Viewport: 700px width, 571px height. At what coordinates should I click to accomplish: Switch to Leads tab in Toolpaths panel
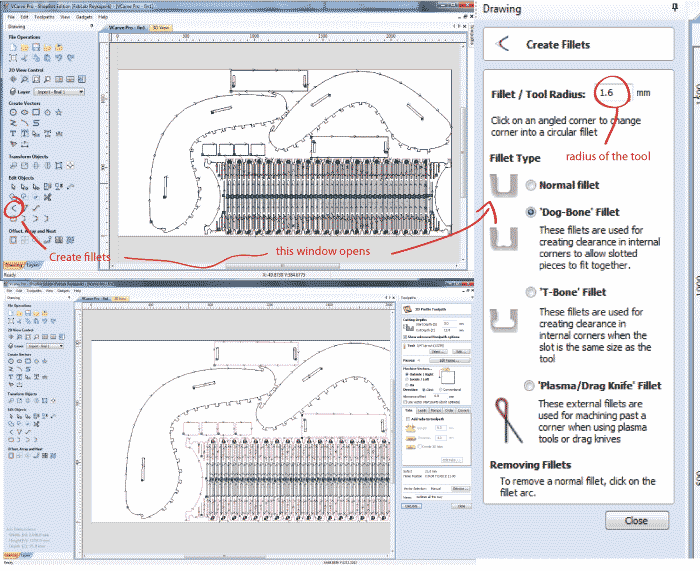(x=422, y=410)
